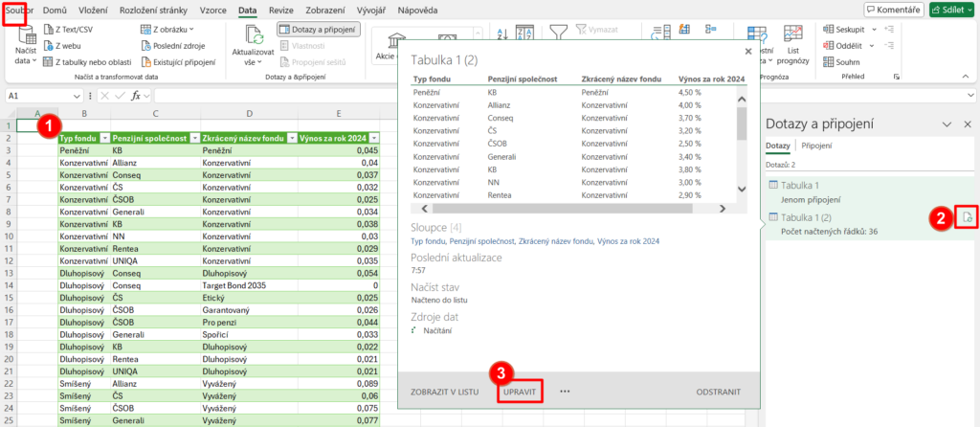Click the fx insert function icon

[x=136, y=97]
